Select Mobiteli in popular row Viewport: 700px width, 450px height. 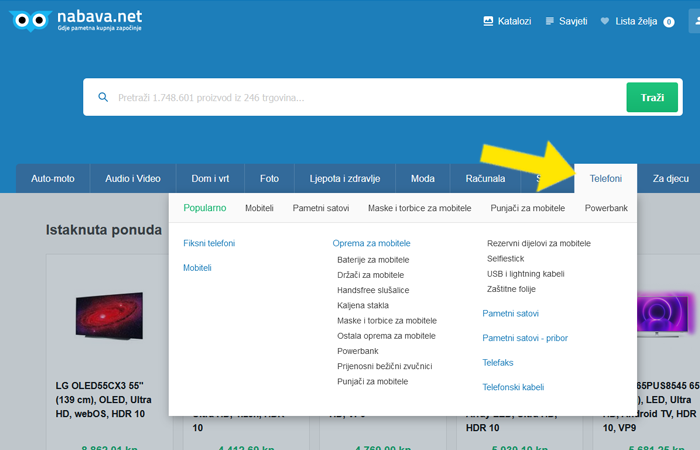point(259,208)
